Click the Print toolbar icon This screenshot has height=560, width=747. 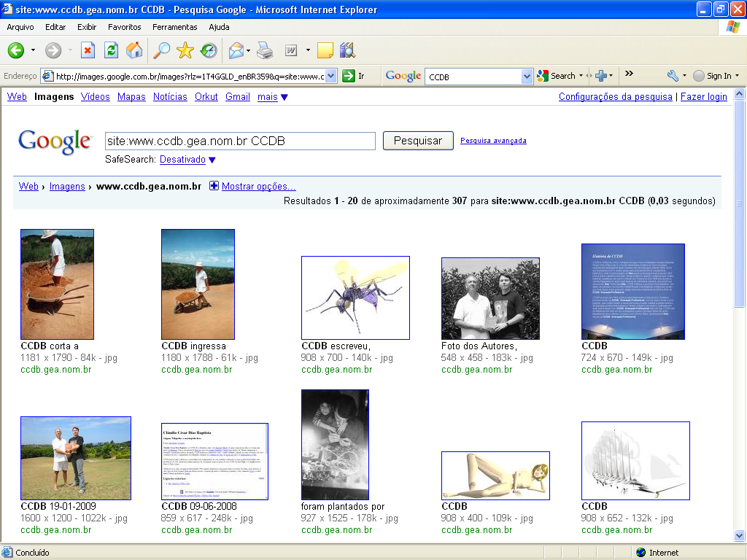pos(265,50)
